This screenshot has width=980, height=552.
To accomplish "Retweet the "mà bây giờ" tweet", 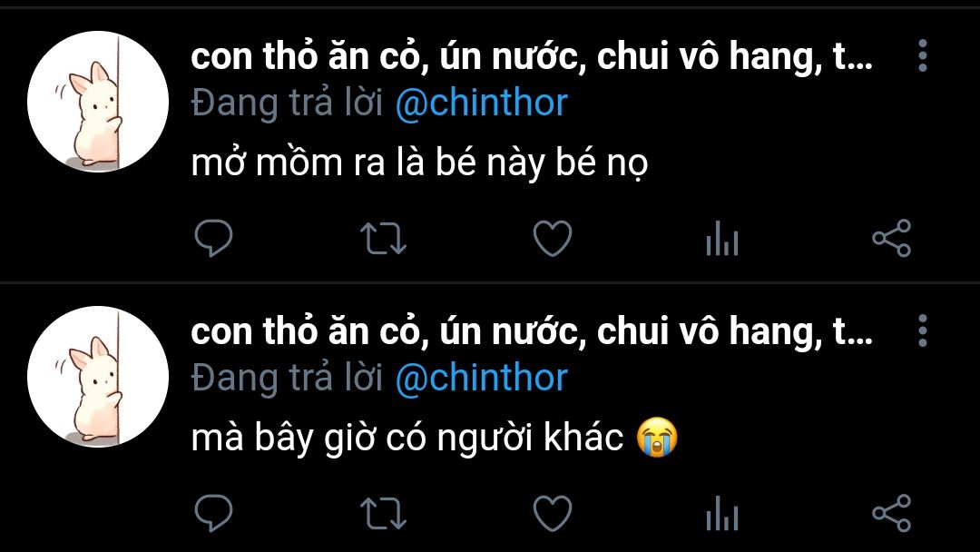I will point(383,515).
